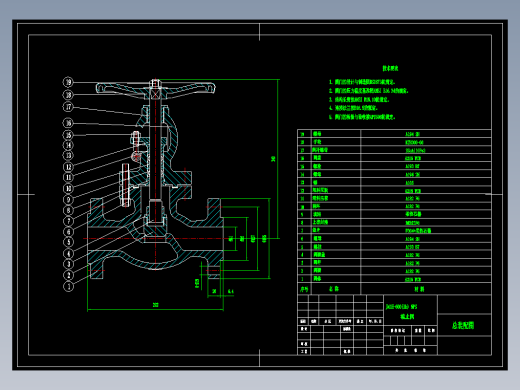The width and height of the screenshot is (520, 390).
Task: Click the fifth technical requirement note line
Action: 362,117
